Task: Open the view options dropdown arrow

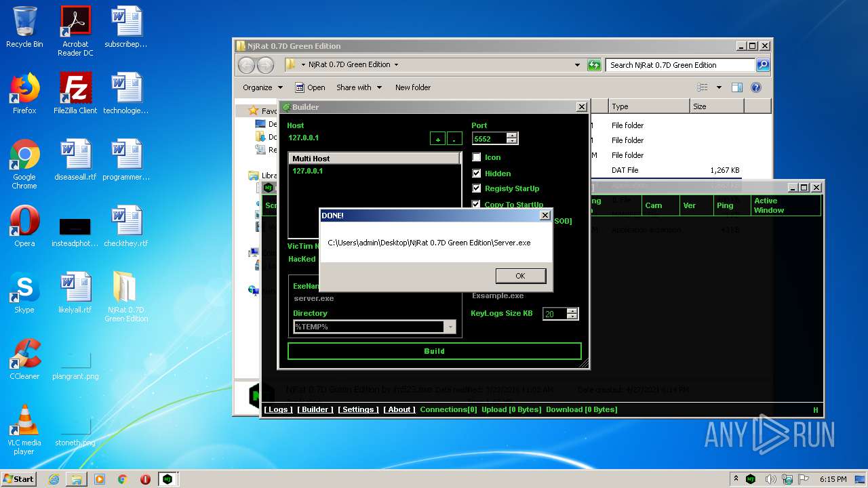Action: (719, 87)
